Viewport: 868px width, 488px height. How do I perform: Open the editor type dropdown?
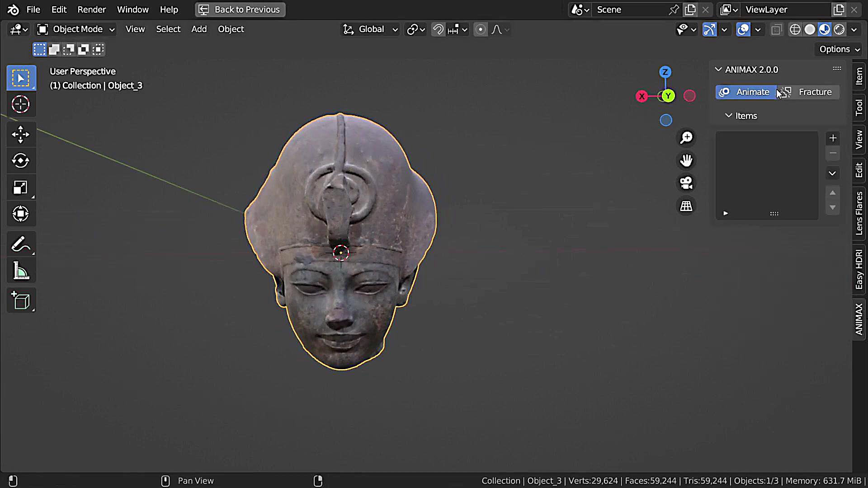click(x=19, y=29)
